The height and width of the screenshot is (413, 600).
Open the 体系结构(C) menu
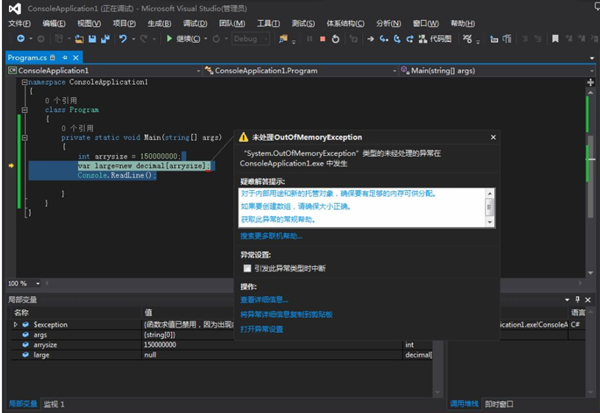(x=345, y=23)
